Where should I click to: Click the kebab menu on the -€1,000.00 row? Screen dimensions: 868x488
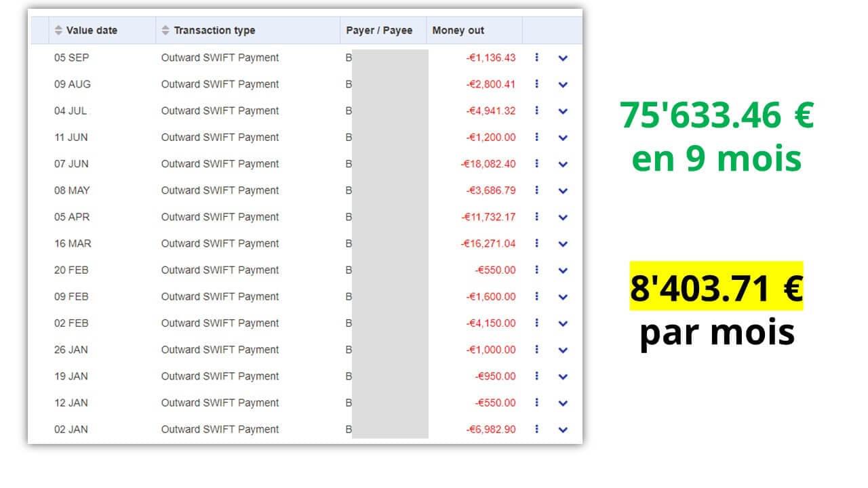coord(536,350)
